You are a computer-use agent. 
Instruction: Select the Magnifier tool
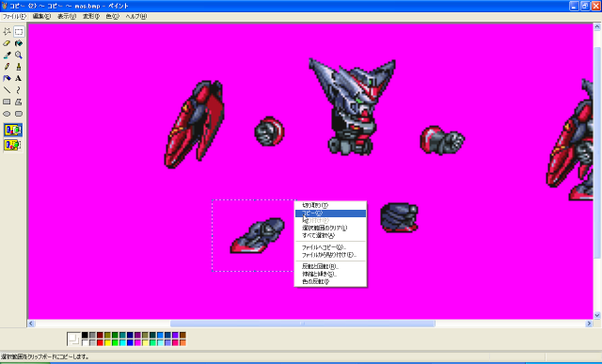coord(19,55)
